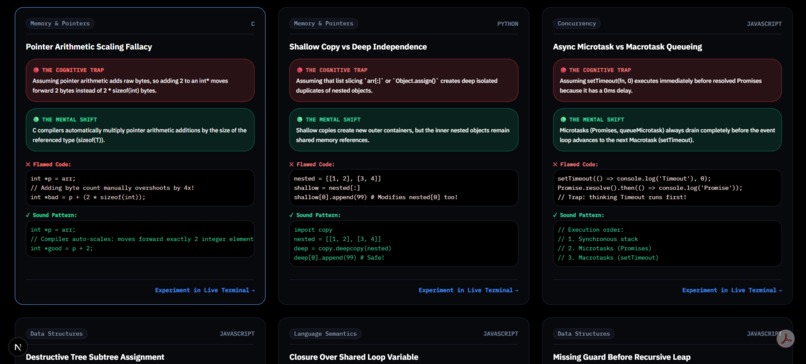Click JAVASCRIPT label on Closure Over Shared Loop card
This screenshot has width=806, height=364.
tap(501, 334)
